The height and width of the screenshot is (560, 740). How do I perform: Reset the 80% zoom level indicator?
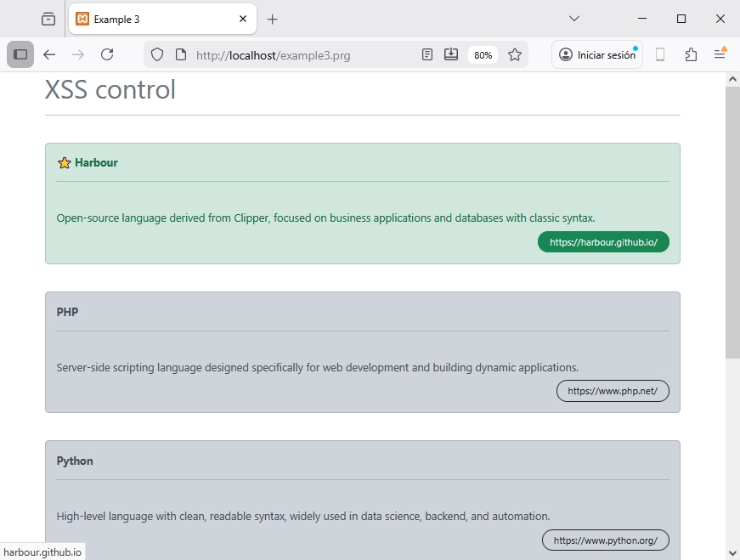click(483, 55)
